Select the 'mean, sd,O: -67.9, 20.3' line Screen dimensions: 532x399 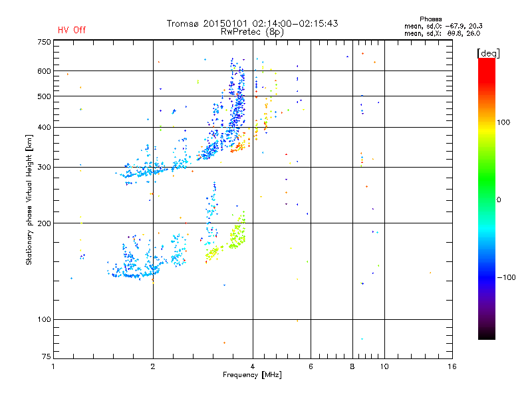click(444, 26)
